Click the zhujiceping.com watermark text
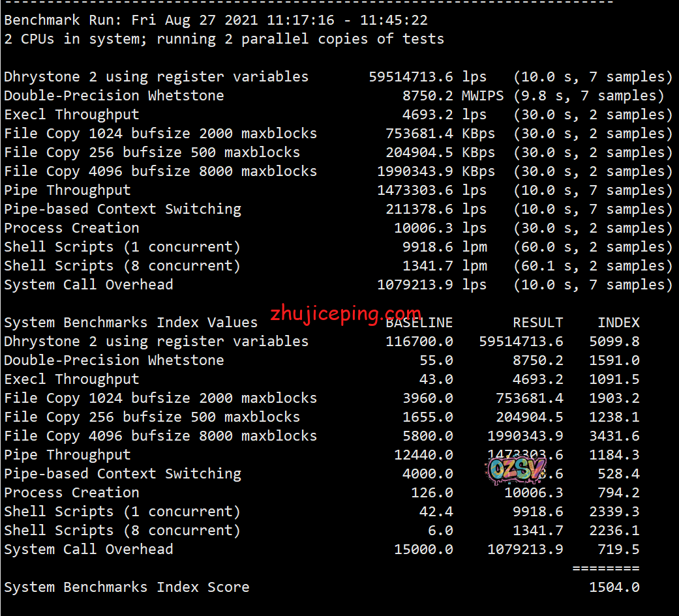 point(346,314)
